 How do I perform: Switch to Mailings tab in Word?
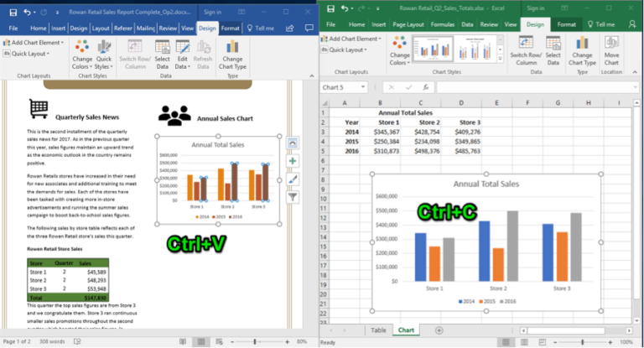[145, 28]
